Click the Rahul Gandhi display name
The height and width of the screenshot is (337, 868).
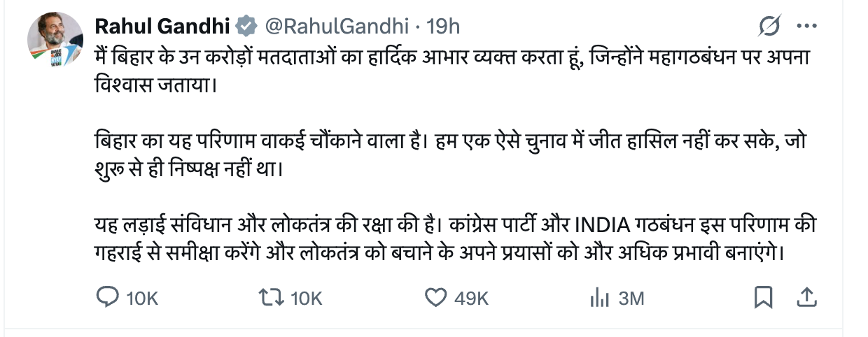tap(162, 27)
